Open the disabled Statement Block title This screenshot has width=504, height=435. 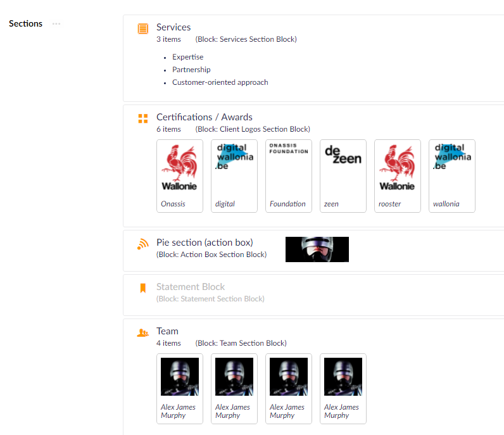point(191,287)
